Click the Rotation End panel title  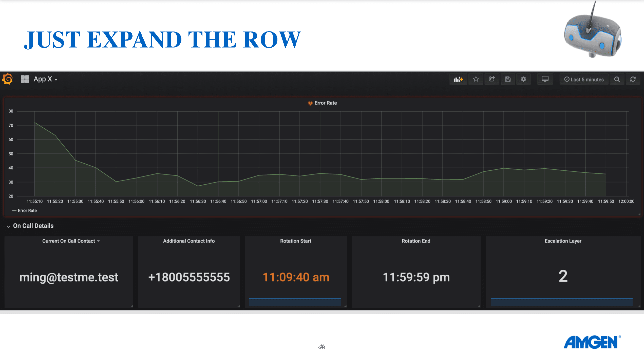[416, 241]
